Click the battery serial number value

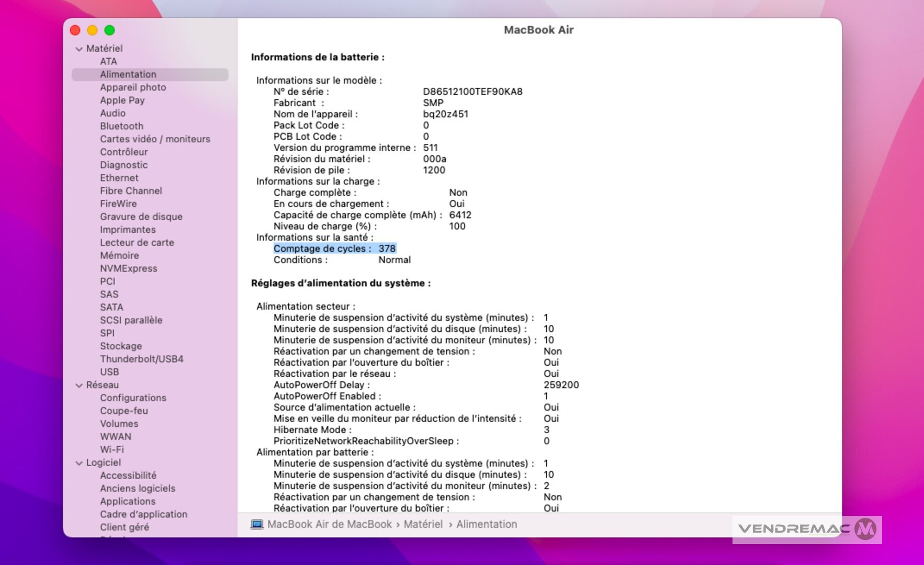pos(472,92)
